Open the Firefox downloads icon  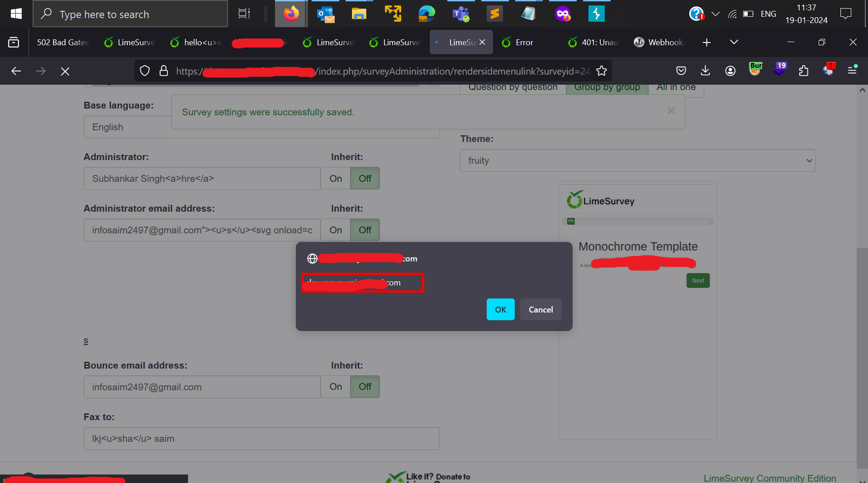click(x=705, y=71)
